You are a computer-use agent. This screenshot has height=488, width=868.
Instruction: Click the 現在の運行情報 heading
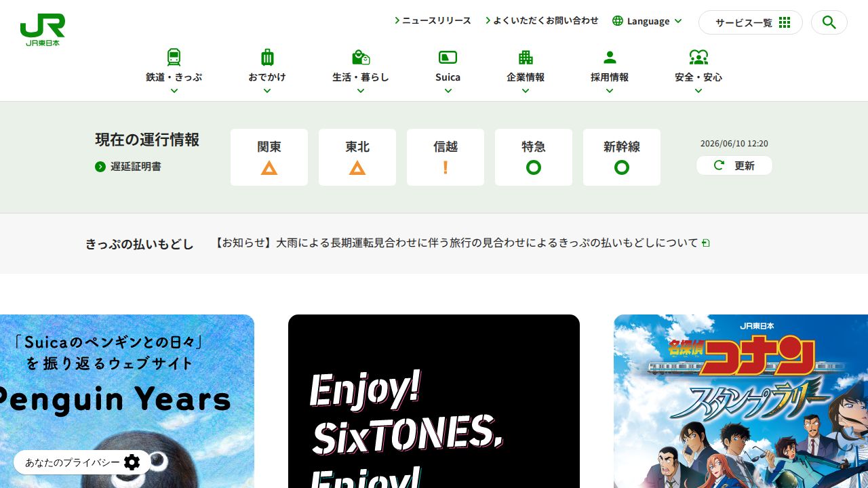(x=147, y=140)
